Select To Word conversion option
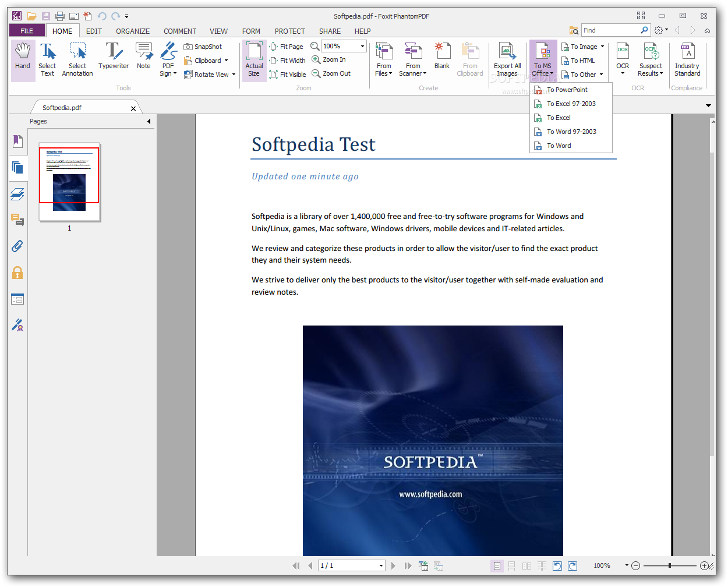Screen dimensions: 728x587 click(571, 146)
